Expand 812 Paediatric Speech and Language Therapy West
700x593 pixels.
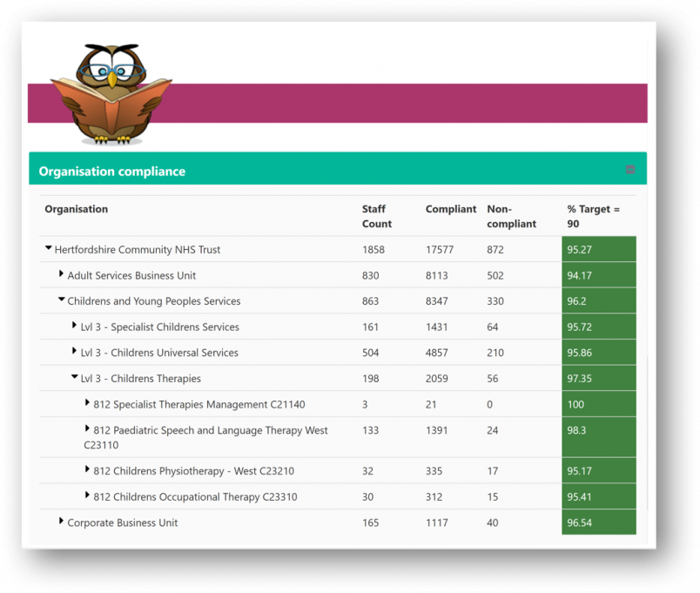[87, 428]
